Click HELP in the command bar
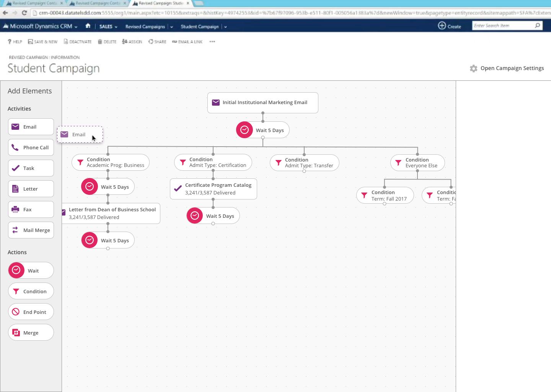Image resolution: width=551 pixels, height=392 pixels. pos(15,42)
